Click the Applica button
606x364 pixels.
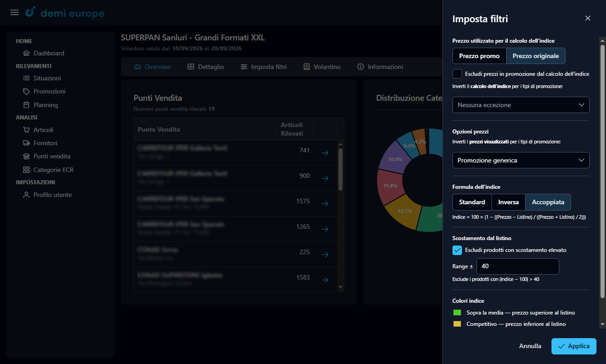(574, 346)
